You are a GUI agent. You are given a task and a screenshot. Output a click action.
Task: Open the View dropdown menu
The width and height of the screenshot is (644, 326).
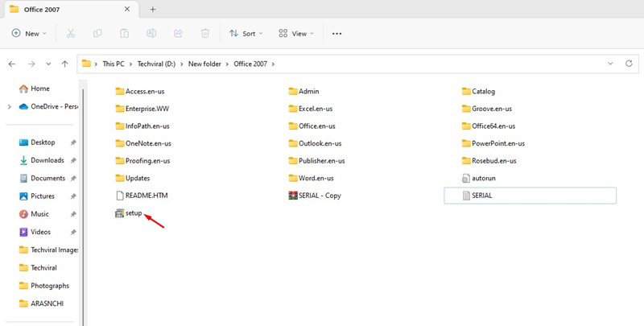(296, 34)
